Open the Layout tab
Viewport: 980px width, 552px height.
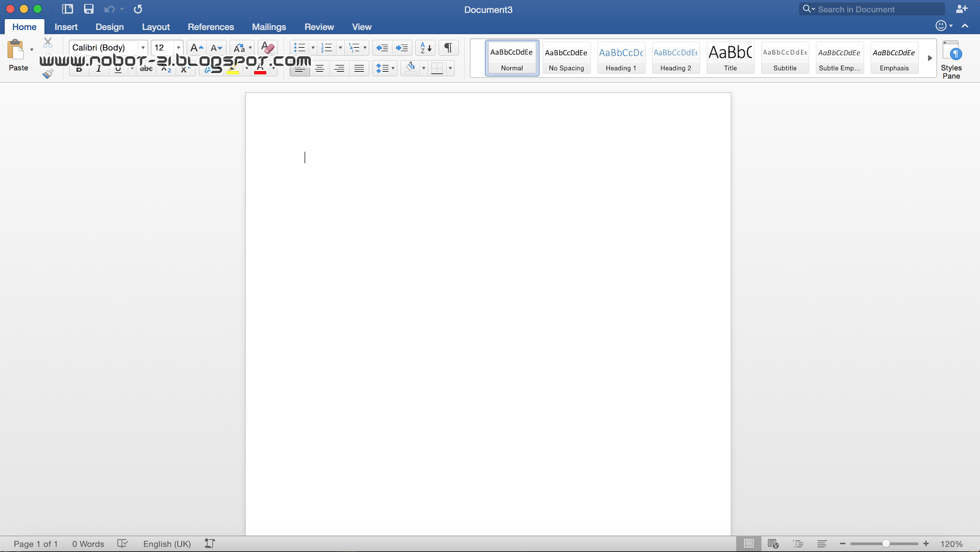pos(156,27)
